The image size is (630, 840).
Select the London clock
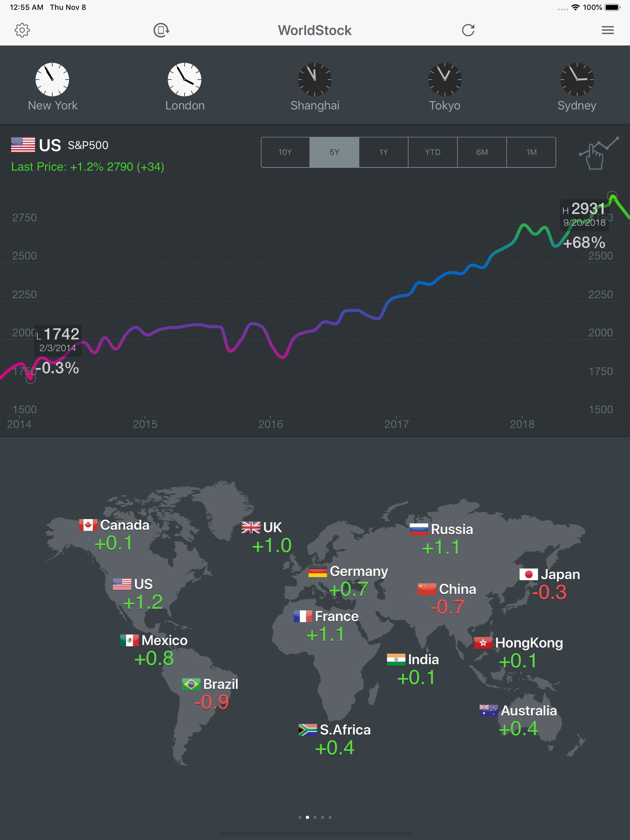click(185, 79)
